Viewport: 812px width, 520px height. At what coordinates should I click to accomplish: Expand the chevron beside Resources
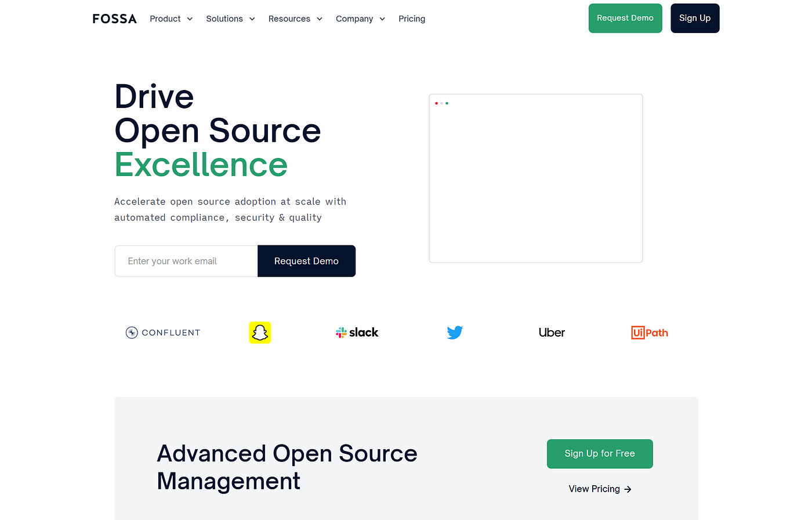[320, 19]
